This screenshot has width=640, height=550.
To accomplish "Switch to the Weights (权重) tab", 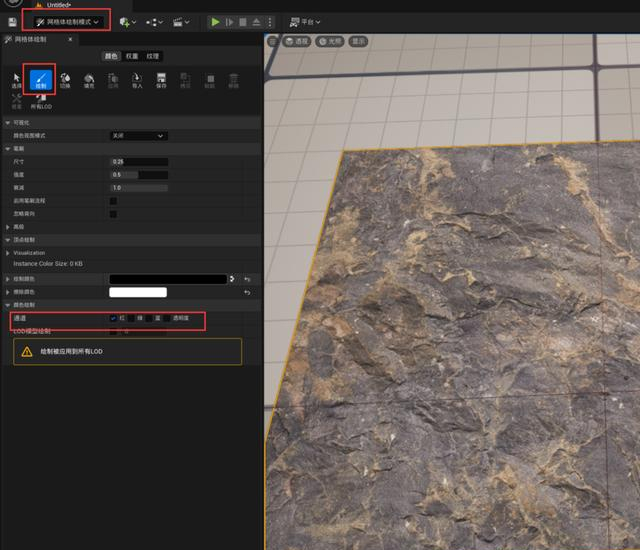I will 132,56.
